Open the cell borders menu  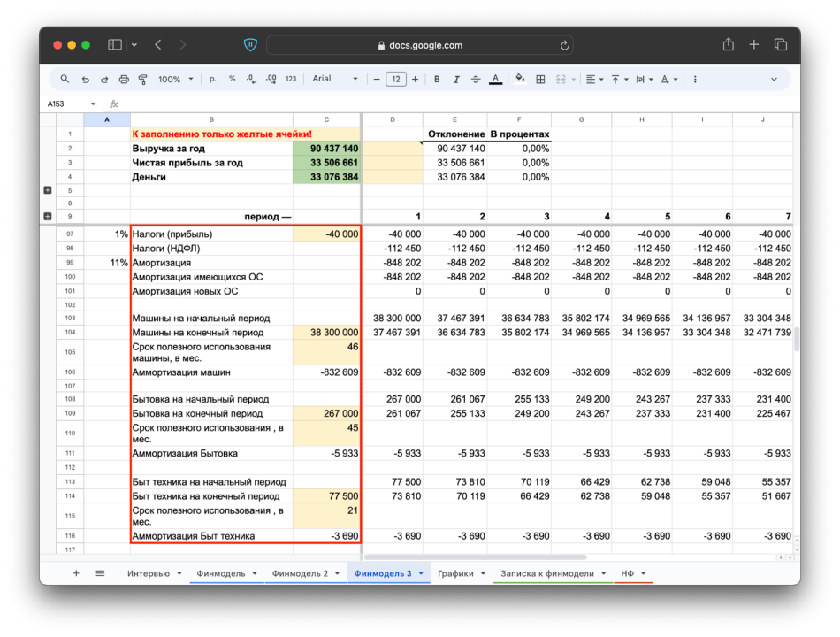(x=540, y=80)
